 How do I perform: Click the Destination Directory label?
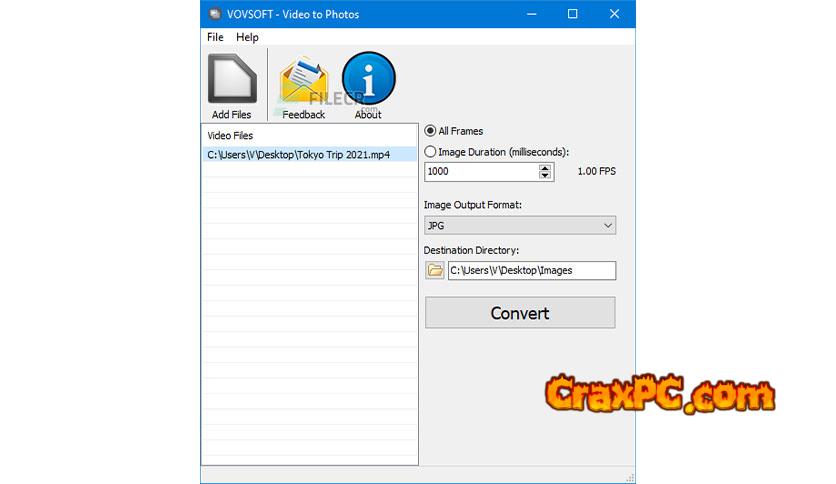471,250
